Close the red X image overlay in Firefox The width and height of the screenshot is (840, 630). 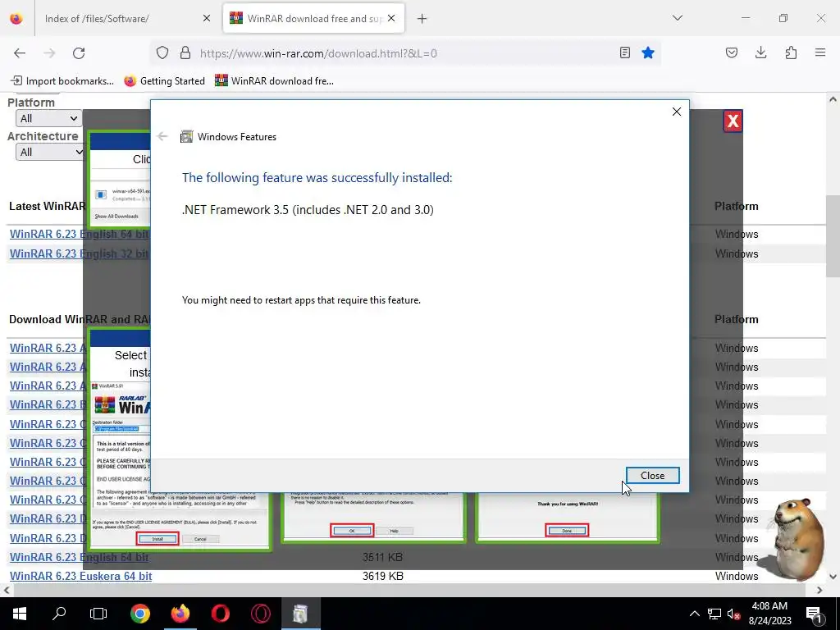733,121
